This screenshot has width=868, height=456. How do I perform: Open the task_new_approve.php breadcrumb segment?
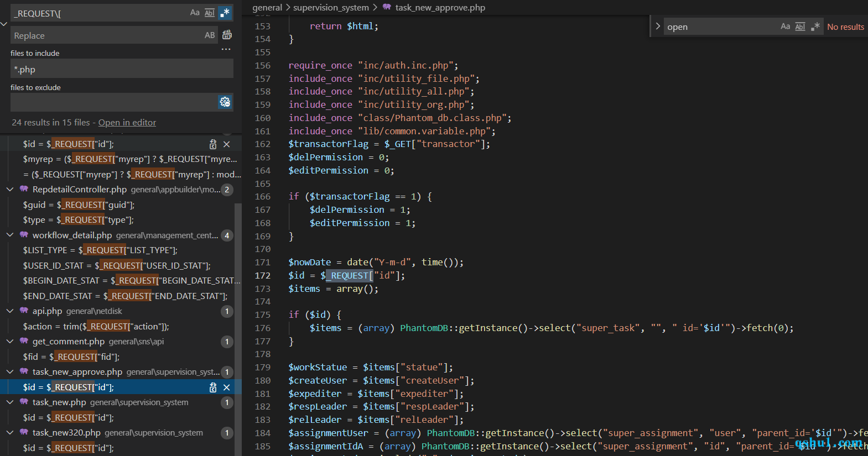point(440,7)
